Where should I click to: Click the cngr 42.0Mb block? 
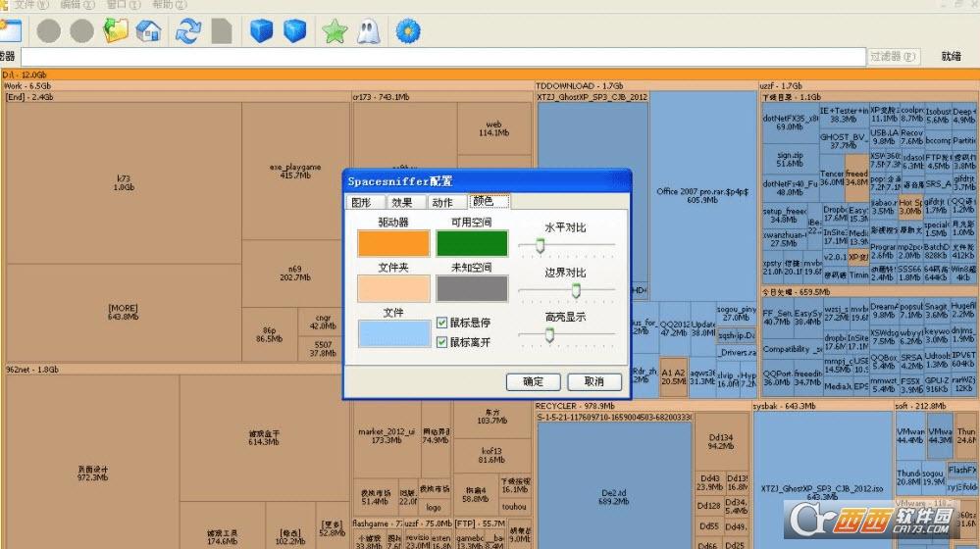pyautogui.click(x=323, y=323)
